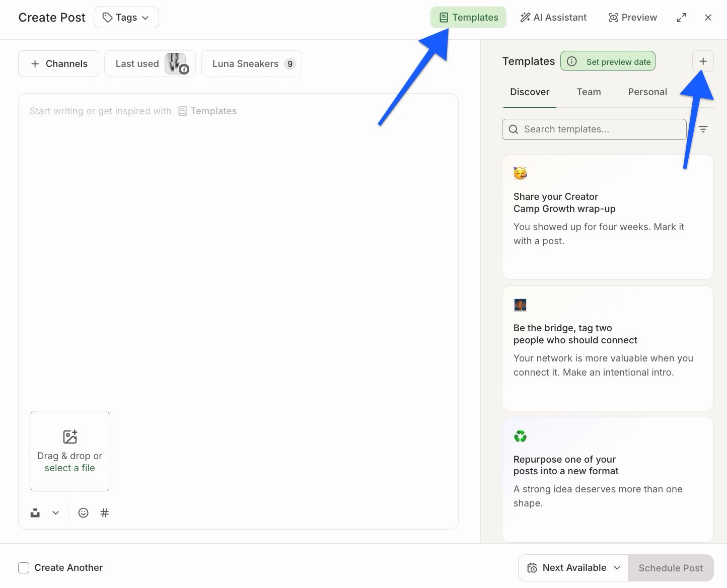
Task: Click the recycle emoji on third template
Action: 520,436
